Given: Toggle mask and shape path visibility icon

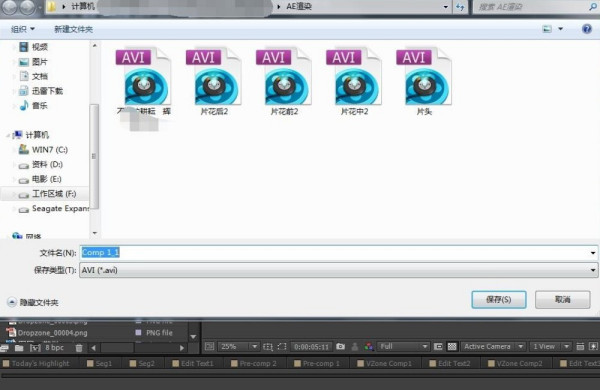Looking at the screenshot, I should pos(282,347).
